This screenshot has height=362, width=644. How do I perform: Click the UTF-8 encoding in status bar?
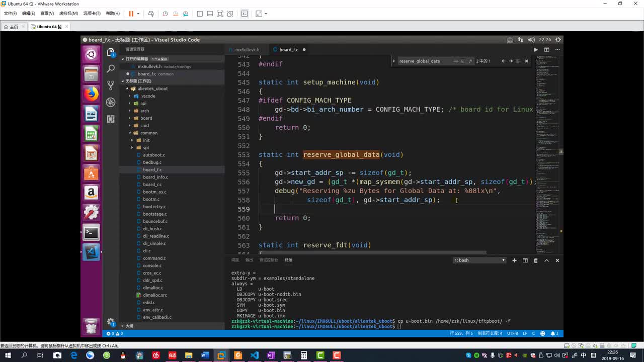pos(512,333)
